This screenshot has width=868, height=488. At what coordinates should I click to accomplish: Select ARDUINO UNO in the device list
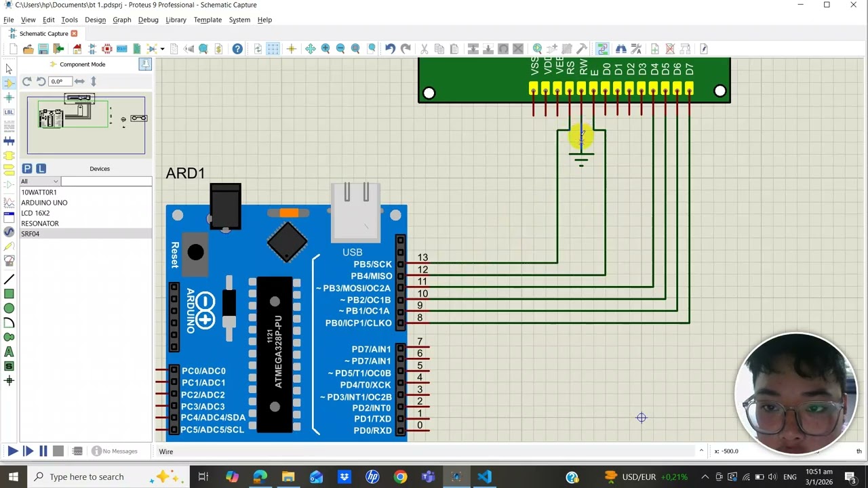pos(85,203)
